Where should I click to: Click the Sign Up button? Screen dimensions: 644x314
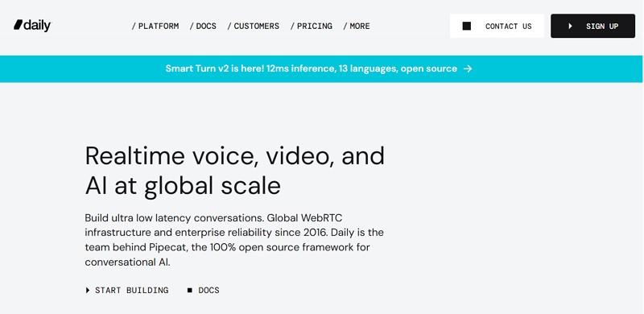592,26
